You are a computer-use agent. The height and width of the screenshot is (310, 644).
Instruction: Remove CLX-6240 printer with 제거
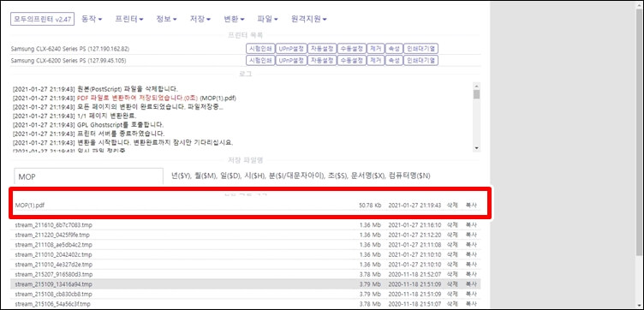click(x=375, y=49)
